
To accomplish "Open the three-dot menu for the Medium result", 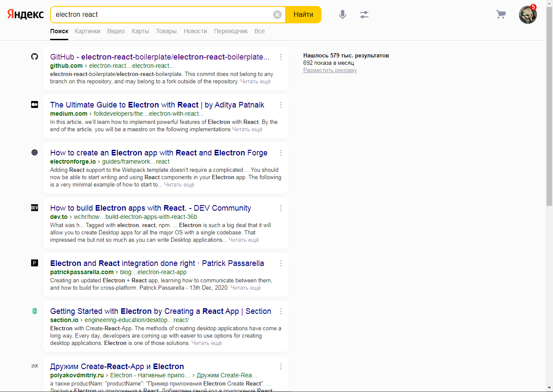I will [281, 105].
